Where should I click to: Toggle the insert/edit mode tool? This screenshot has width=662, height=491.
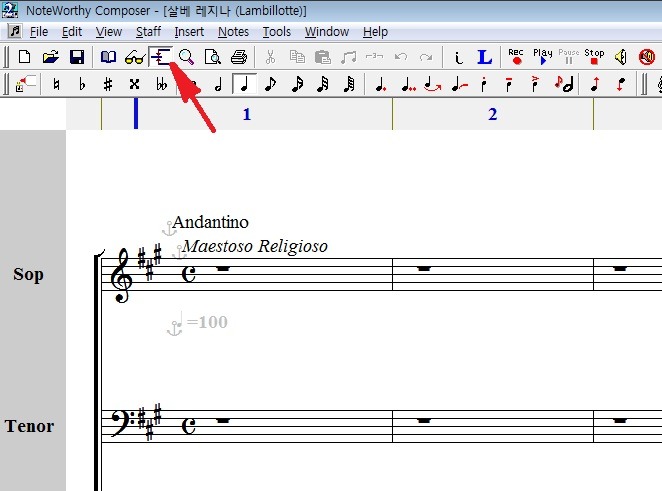[25, 84]
